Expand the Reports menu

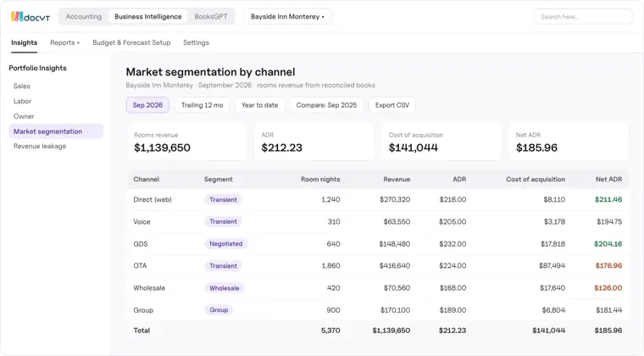[65, 42]
